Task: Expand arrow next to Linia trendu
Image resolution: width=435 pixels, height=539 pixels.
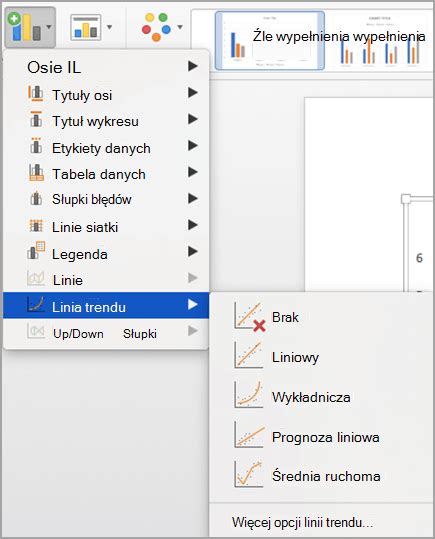Action: pyautogui.click(x=193, y=305)
